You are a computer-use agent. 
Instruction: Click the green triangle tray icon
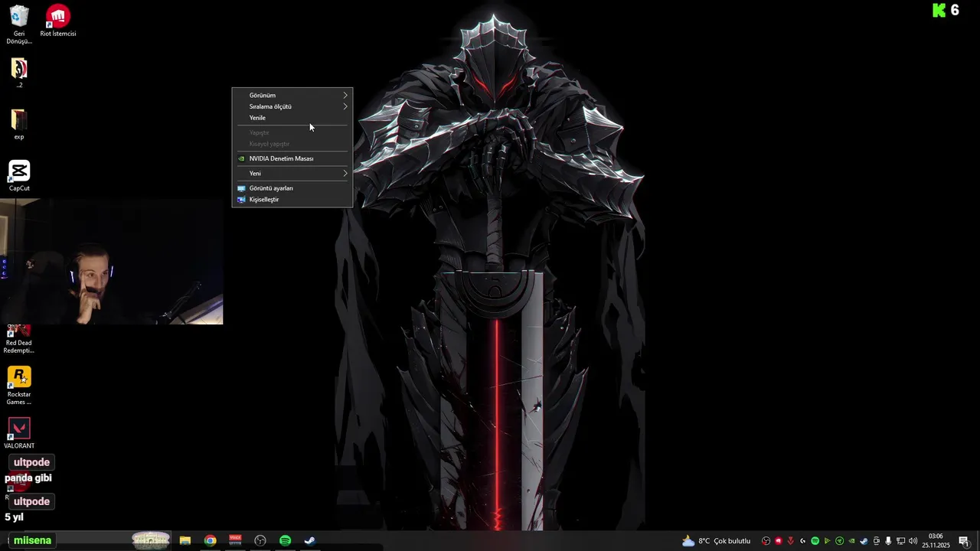tap(827, 541)
